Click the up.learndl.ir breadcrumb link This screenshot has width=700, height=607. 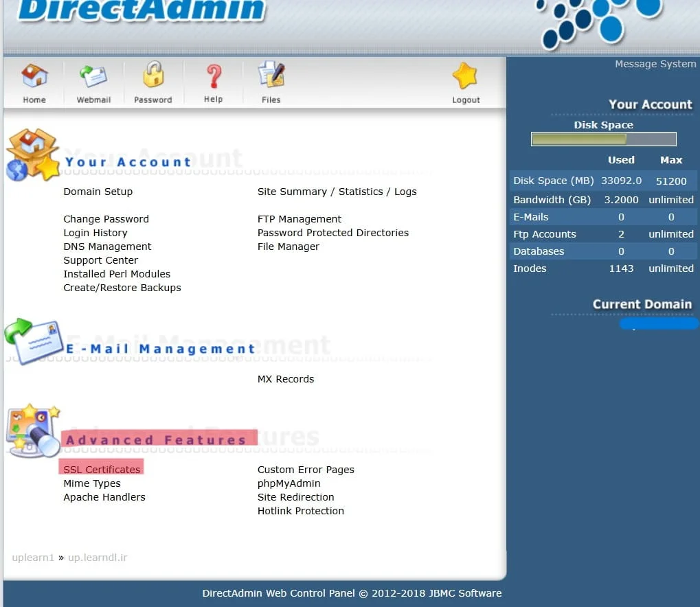coord(98,558)
